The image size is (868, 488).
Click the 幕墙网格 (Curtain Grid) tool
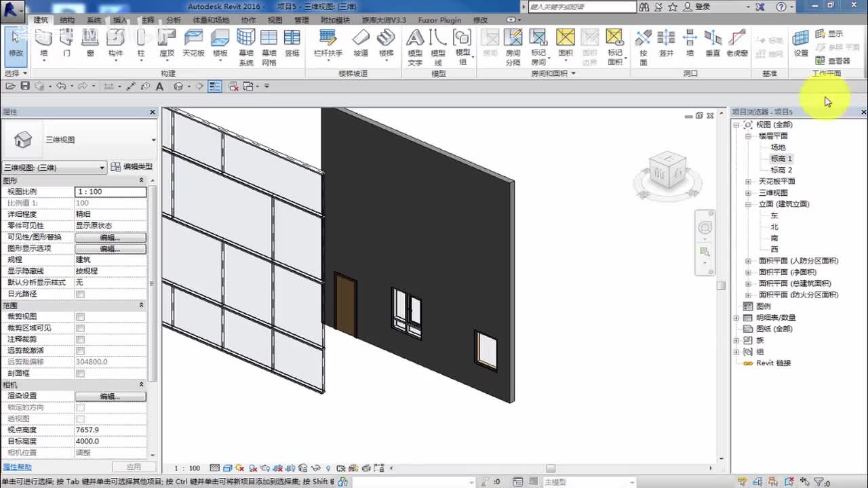(x=269, y=47)
